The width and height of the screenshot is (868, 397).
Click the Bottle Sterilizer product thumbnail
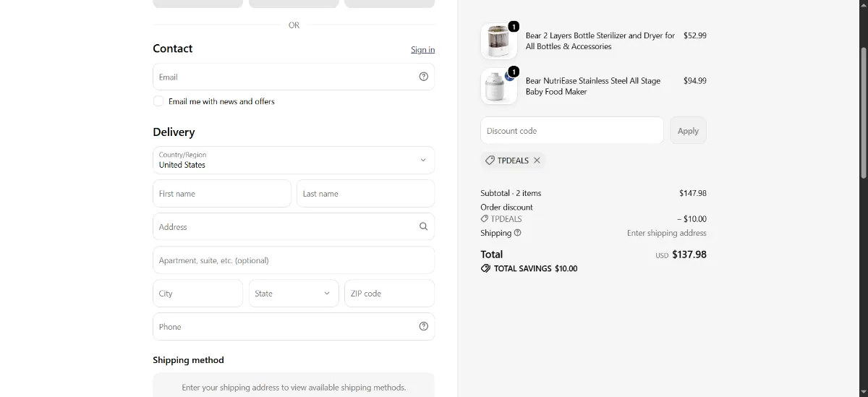click(499, 41)
